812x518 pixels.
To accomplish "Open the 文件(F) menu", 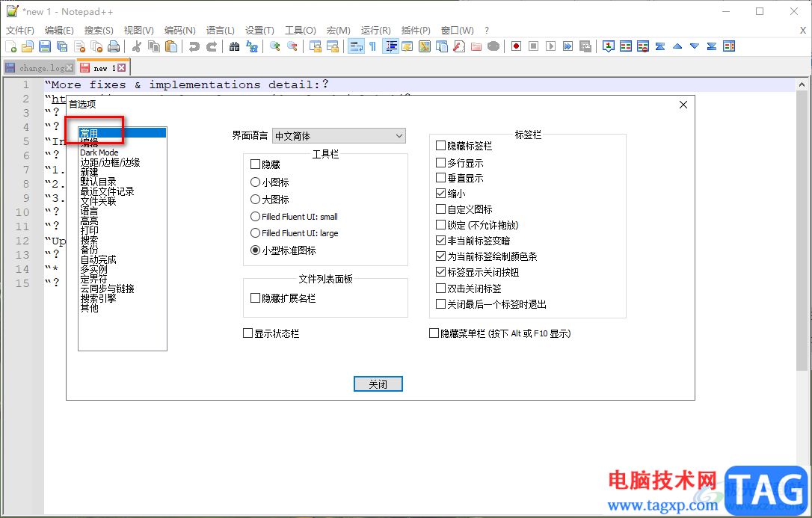I will (20, 31).
